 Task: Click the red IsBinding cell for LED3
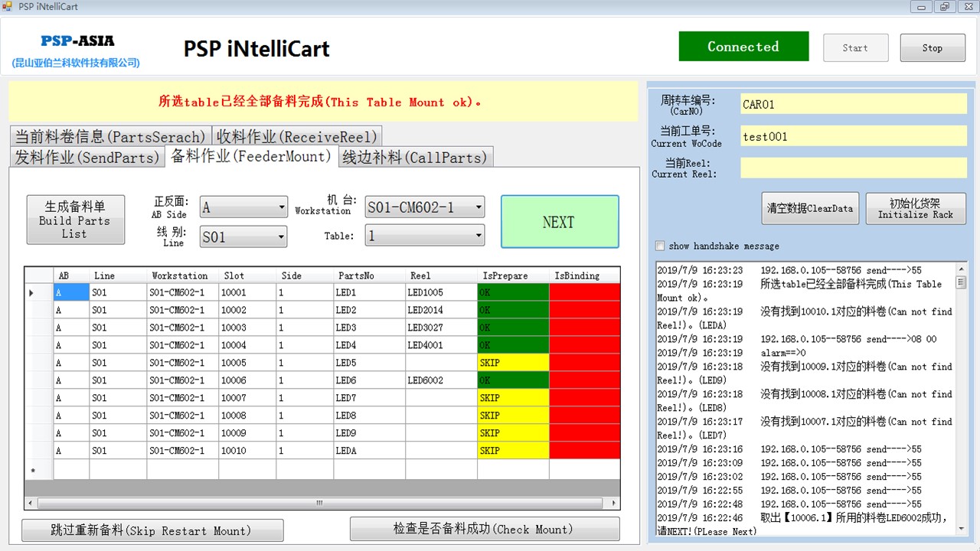pyautogui.click(x=585, y=328)
